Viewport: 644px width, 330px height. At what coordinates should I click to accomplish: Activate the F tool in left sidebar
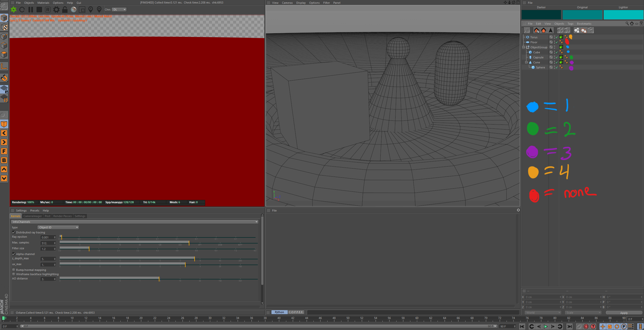click(x=4, y=151)
